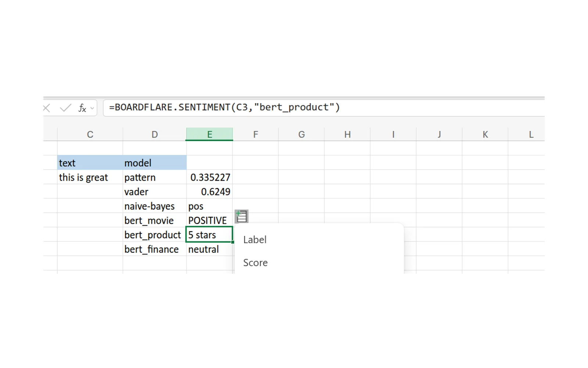Choose Score from the field menu
588x368 pixels.
[x=319, y=262]
